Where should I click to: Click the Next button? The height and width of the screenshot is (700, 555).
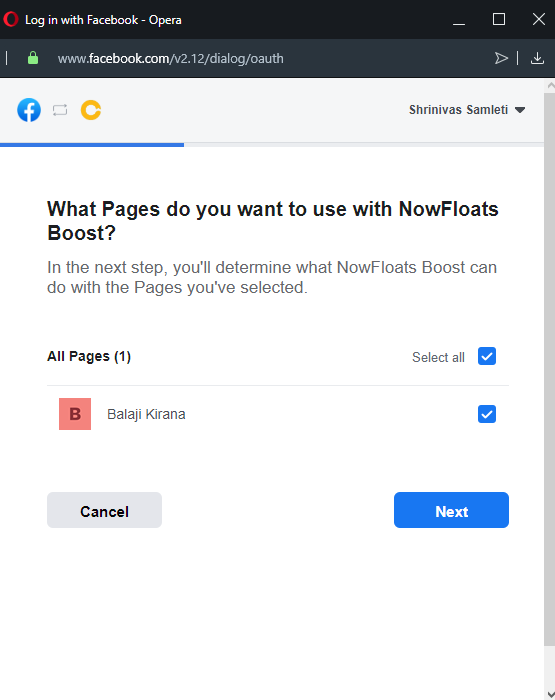click(451, 510)
